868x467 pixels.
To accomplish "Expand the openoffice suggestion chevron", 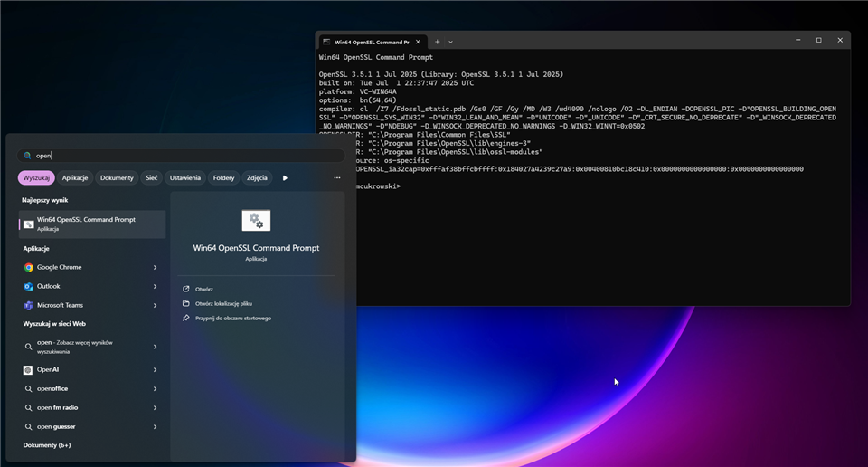I will tap(155, 389).
